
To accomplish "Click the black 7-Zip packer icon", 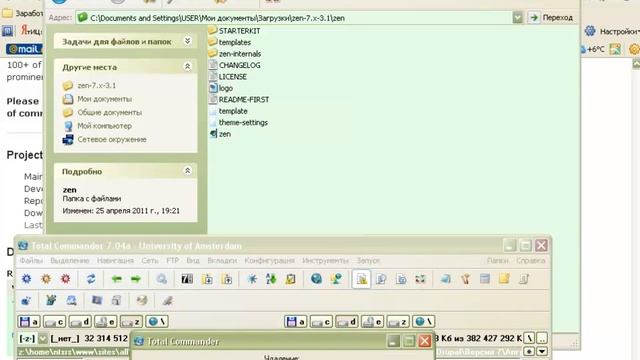I will [x=187, y=279].
